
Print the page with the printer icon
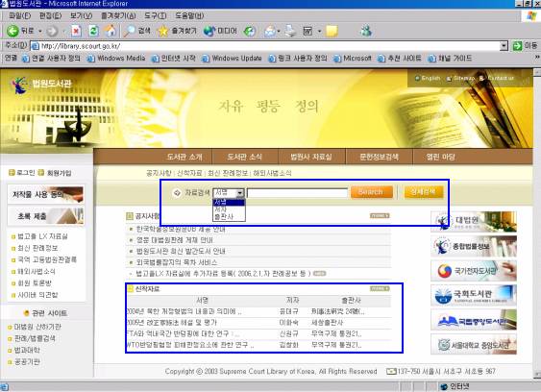[291, 32]
